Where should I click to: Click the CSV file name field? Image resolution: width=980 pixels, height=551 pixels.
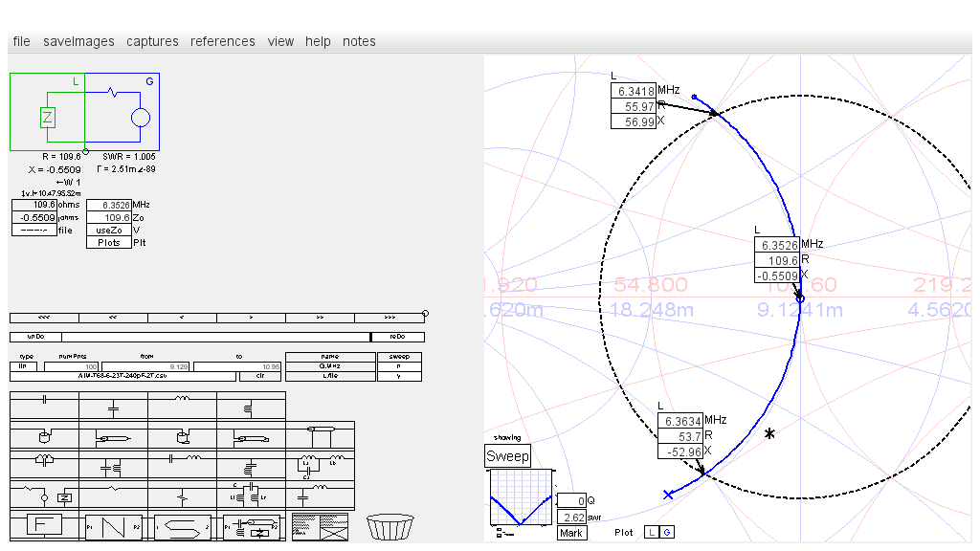(123, 376)
